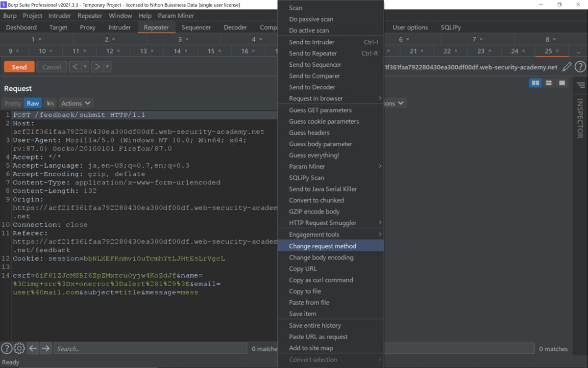Viewport: 588px width, 368px height.
Task: Close Repeater tab 24
Action: click(x=523, y=51)
